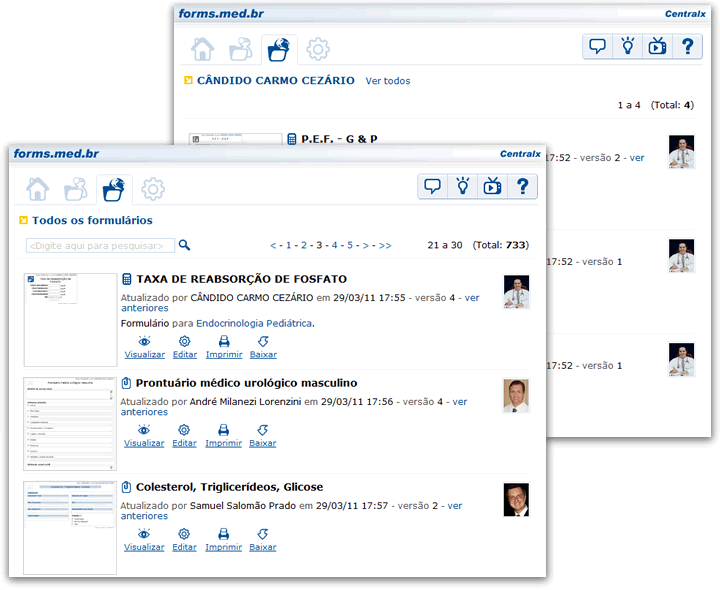The width and height of the screenshot is (720, 590).
Task: Click André Milanezi Lorenzini's profile photo
Action: (x=516, y=395)
